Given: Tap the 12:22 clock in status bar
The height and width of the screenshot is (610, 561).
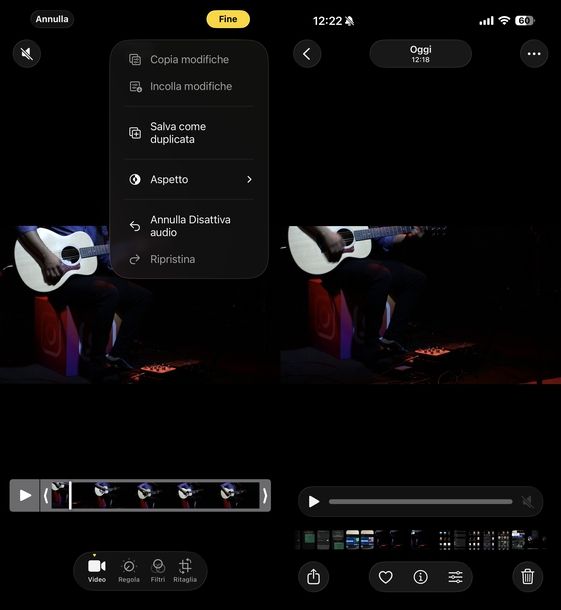Looking at the screenshot, I should coord(327,21).
